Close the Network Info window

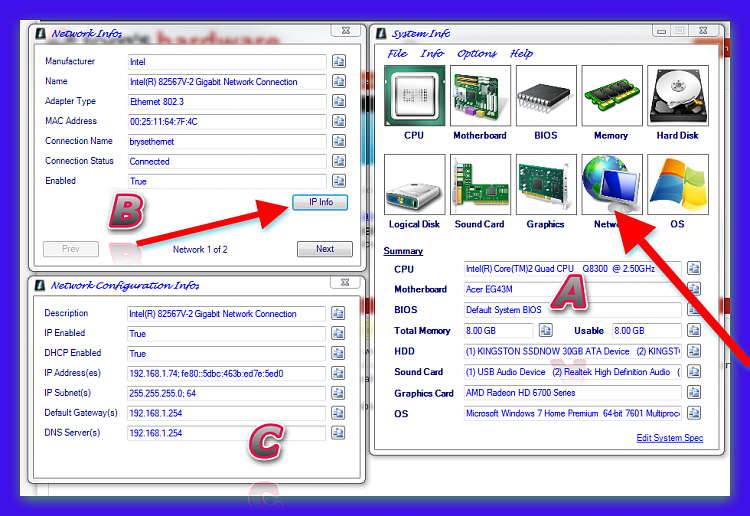345,31
